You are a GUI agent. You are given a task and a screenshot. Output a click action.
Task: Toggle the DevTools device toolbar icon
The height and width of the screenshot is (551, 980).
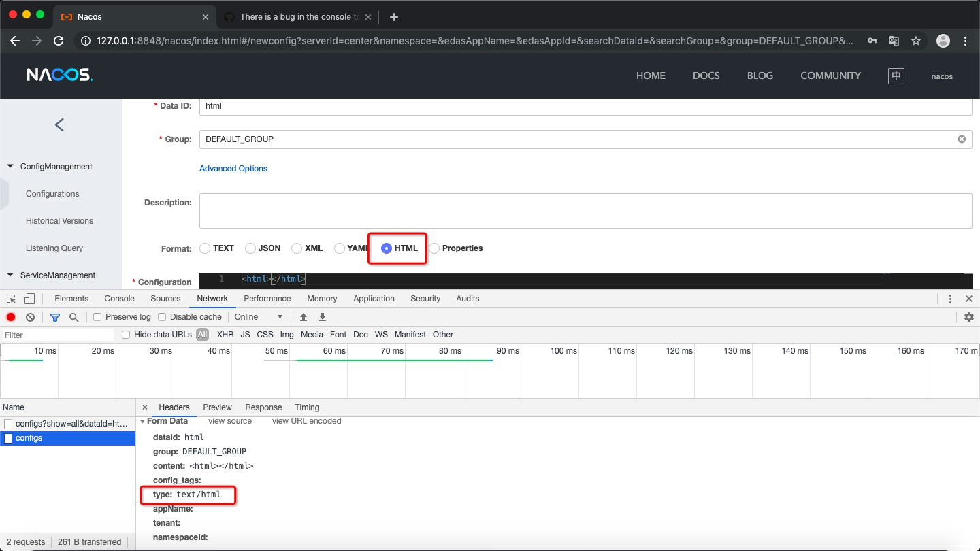[x=29, y=299]
